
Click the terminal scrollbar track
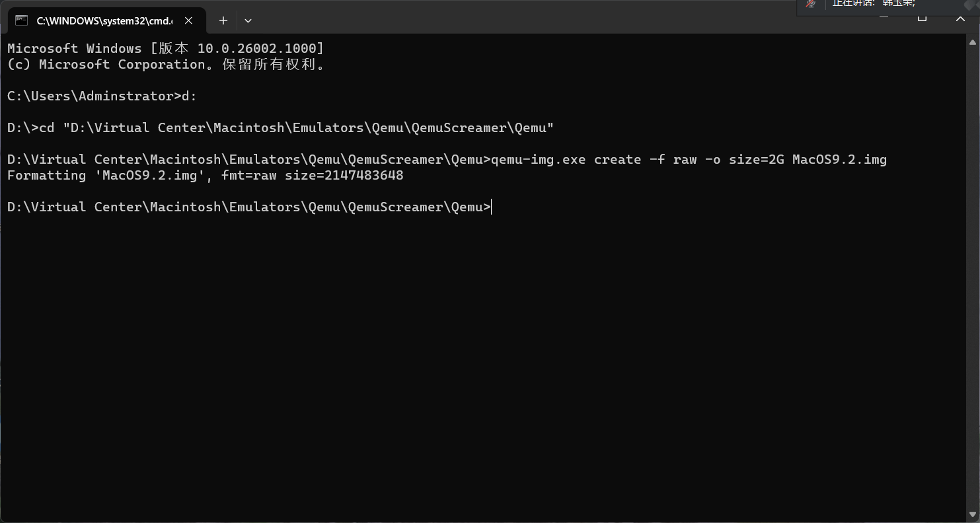(973, 264)
